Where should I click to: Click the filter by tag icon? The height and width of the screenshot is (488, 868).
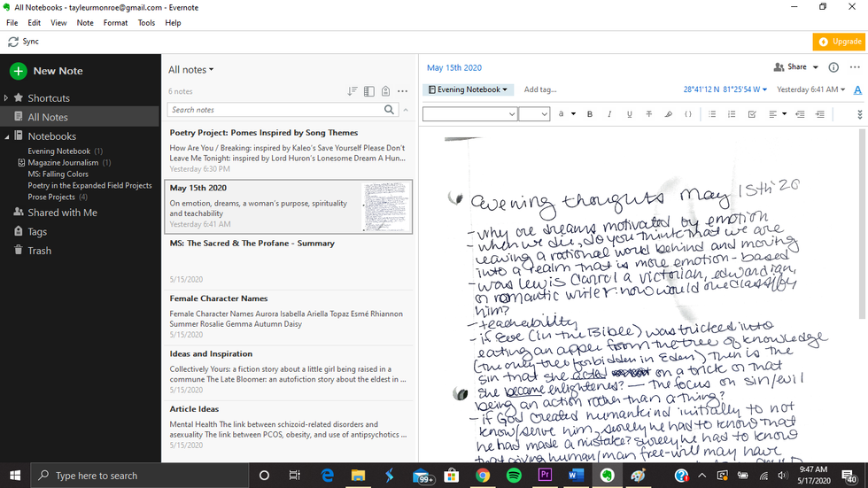(385, 90)
